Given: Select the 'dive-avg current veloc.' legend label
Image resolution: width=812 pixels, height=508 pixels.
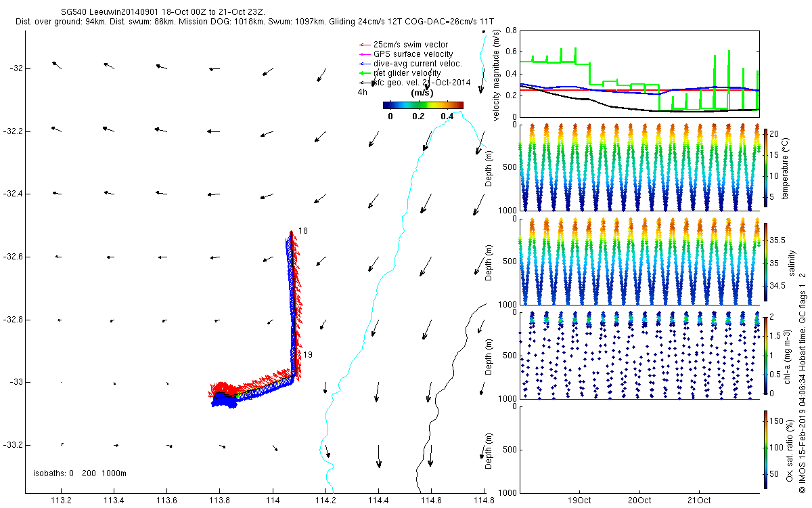Looking at the screenshot, I should click(418, 64).
